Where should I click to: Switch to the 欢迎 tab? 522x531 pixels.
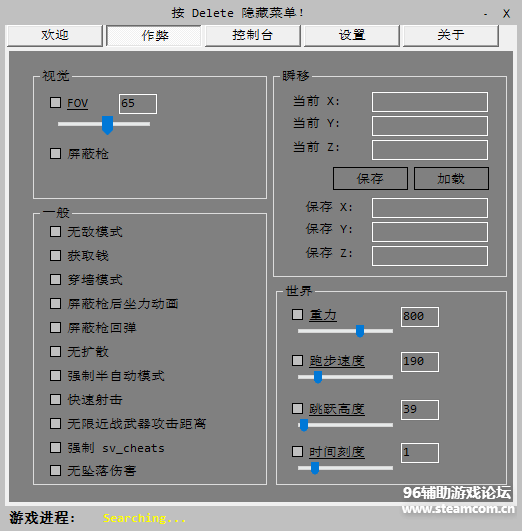55,35
